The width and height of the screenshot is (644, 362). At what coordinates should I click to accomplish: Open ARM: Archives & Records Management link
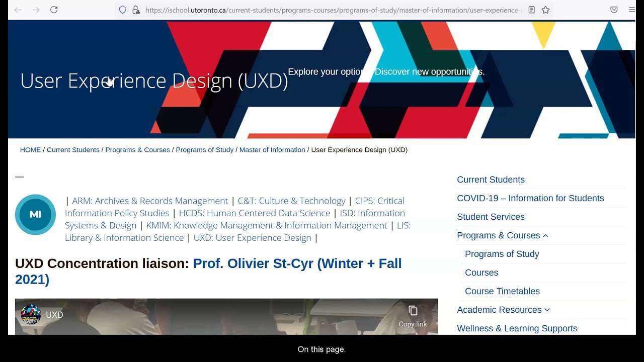[x=150, y=201]
